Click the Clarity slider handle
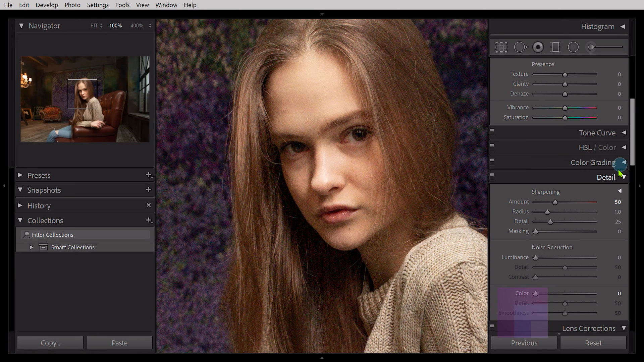This screenshot has height=362, width=644. [x=565, y=84]
